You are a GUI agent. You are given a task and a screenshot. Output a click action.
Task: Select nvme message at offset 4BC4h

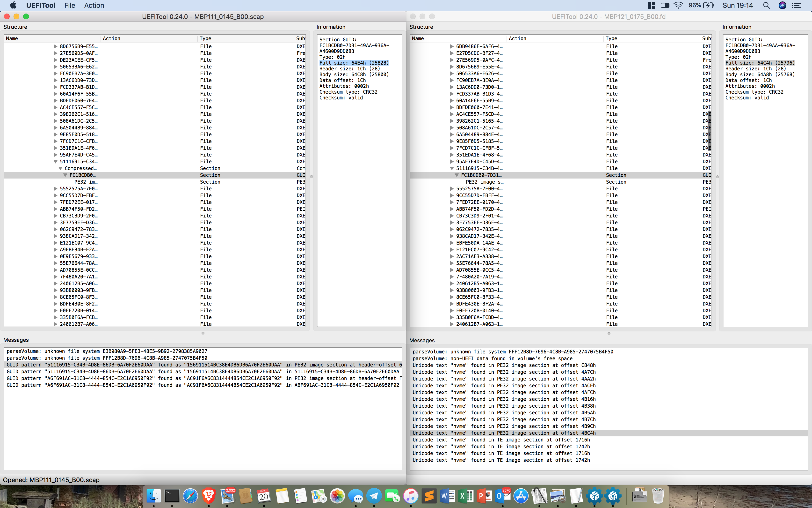point(609,433)
